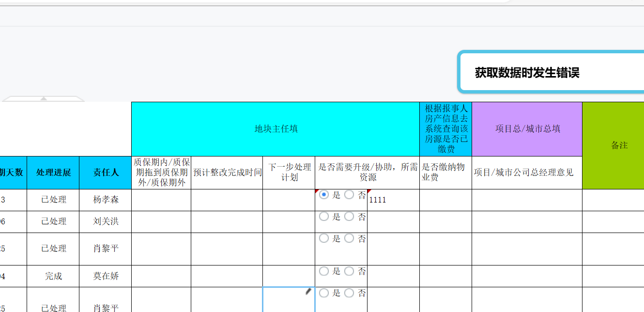The width and height of the screenshot is (644, 312).
Task: Click the 地块主任填 header cell
Action: (x=276, y=129)
